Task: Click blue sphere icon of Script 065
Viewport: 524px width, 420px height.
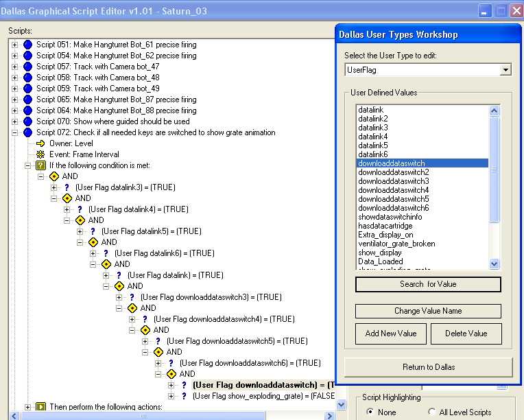Action: tap(27, 100)
